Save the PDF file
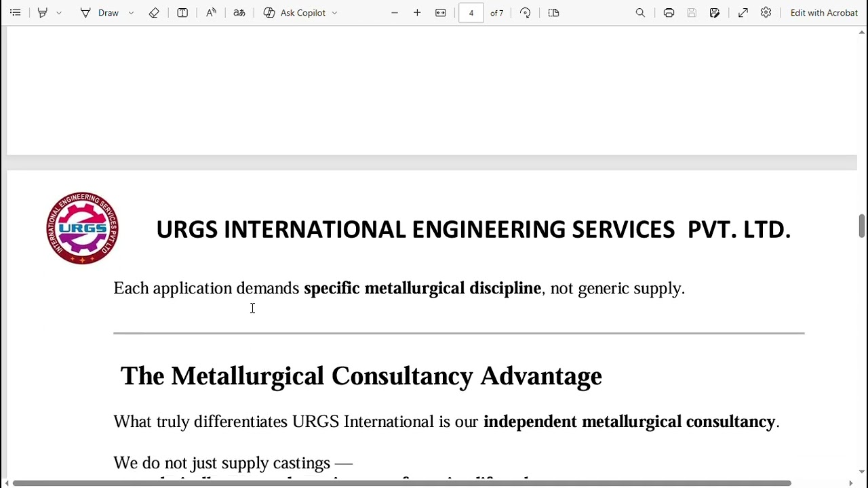 692,13
